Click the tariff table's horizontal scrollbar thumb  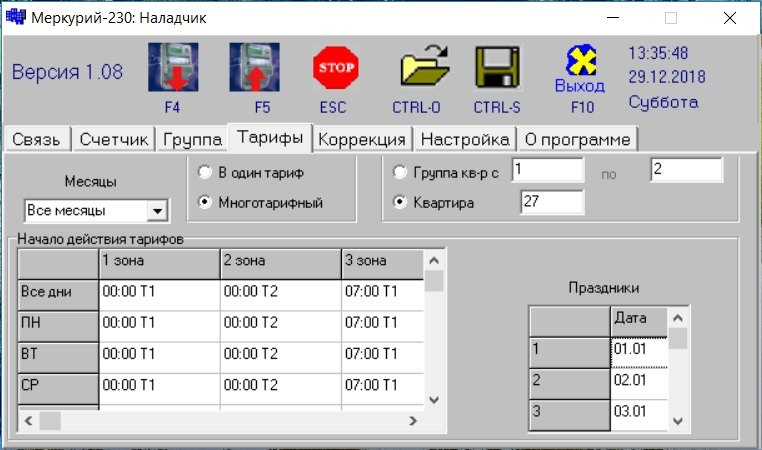click(50, 421)
